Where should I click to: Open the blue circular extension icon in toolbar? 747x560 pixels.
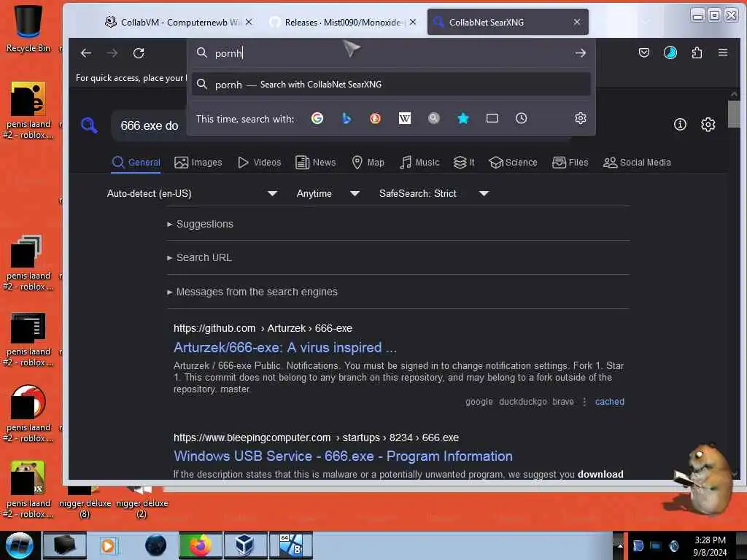pos(670,52)
